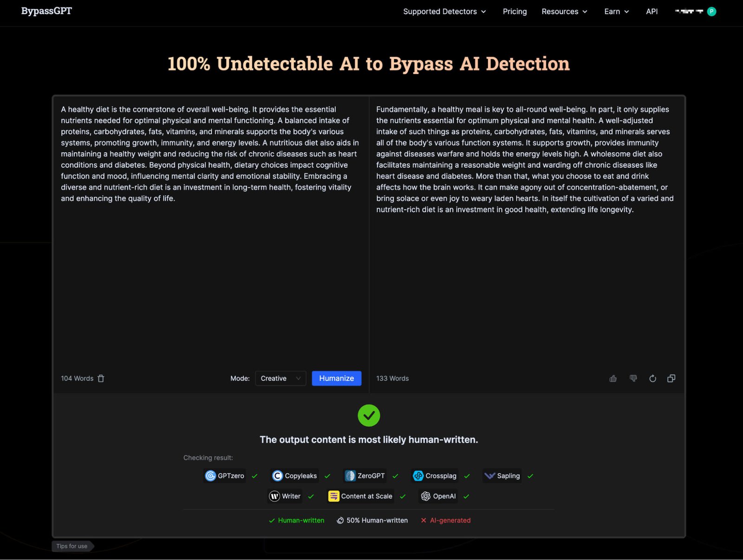
Task: Select the GPTzero detector icon
Action: click(210, 476)
